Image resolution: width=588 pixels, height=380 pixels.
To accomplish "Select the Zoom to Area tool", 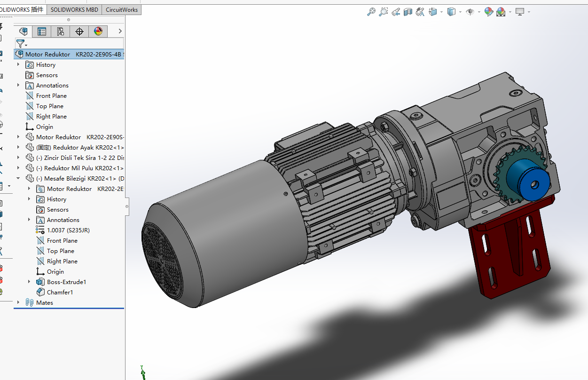I will click(384, 12).
